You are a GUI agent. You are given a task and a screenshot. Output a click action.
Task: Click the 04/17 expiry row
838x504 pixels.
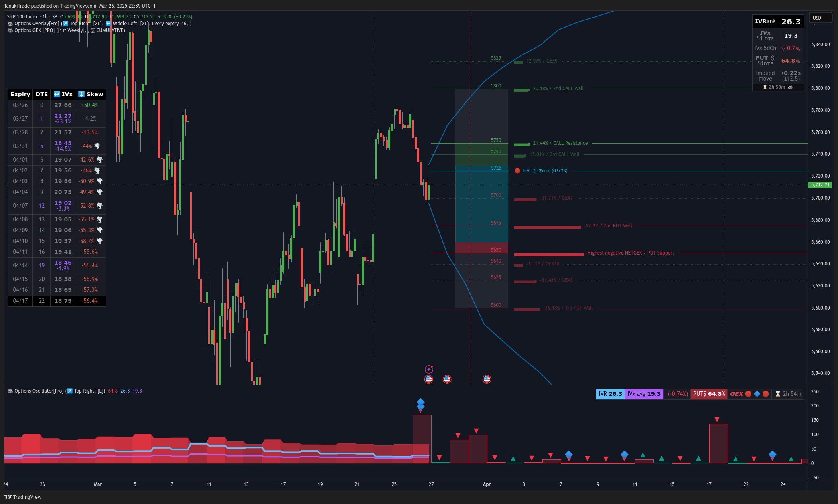(57, 301)
